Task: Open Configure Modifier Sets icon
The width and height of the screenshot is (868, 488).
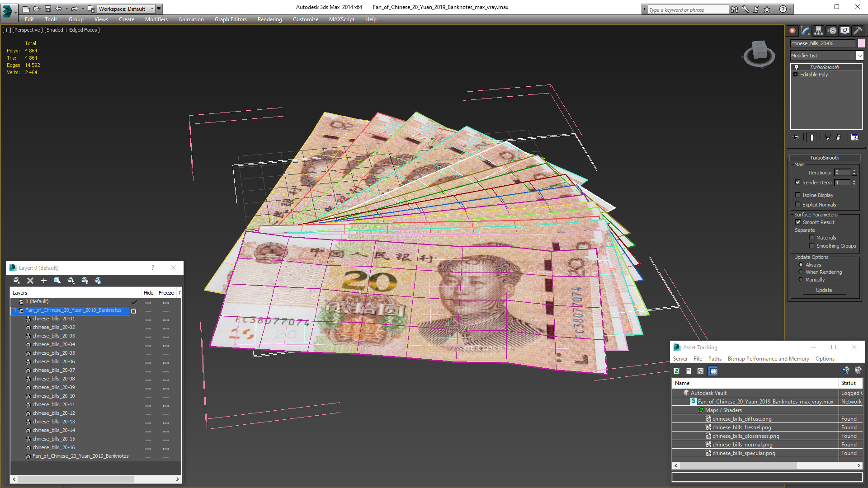Action: pyautogui.click(x=854, y=137)
